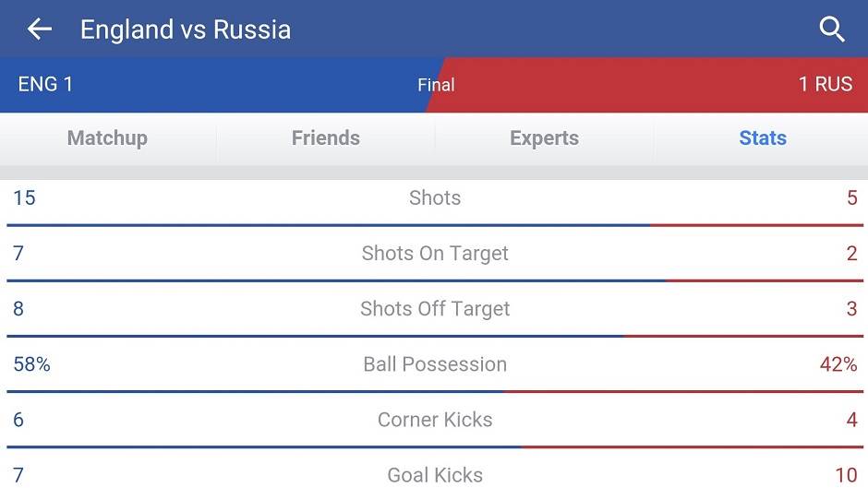Click the England vs Russia title
The image size is (868, 488).
click(x=186, y=30)
